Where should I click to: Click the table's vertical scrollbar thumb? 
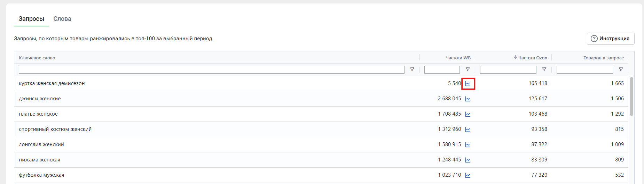click(631, 97)
